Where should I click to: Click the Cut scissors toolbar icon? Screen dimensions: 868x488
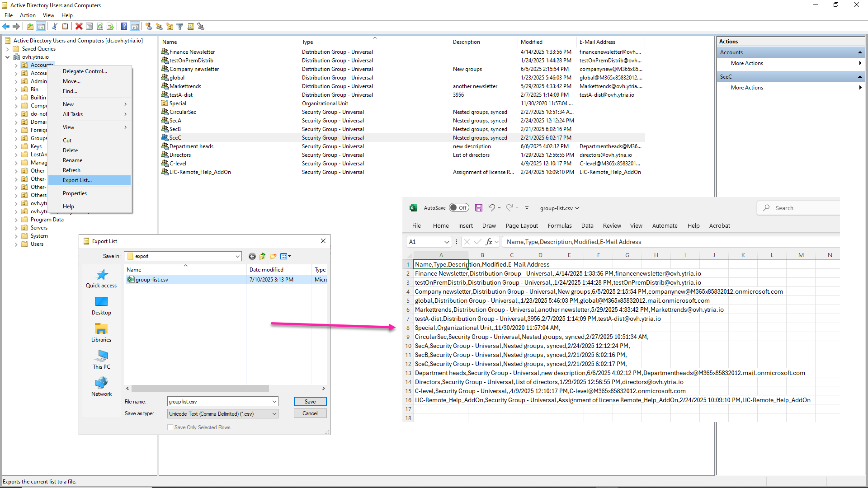(55, 27)
